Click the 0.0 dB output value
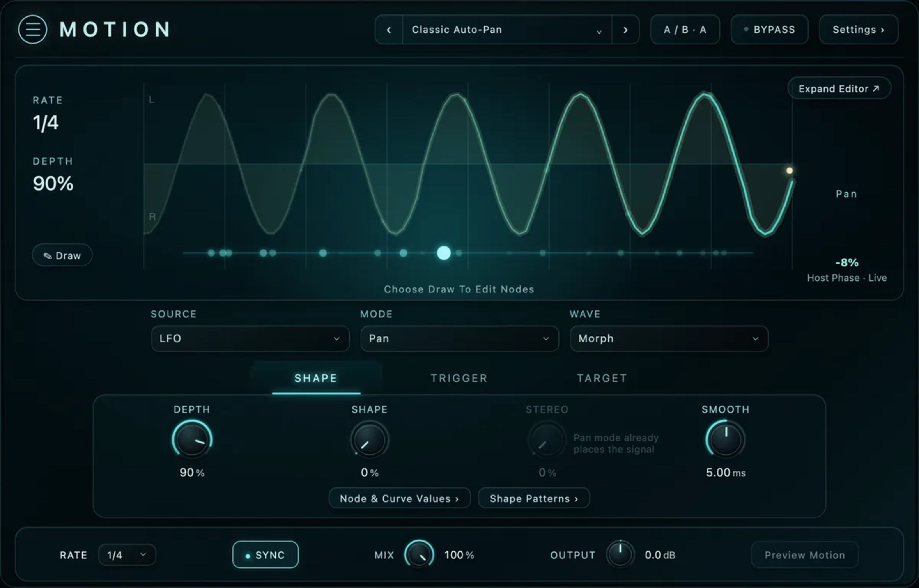The width and height of the screenshot is (919, 588). 660,555
